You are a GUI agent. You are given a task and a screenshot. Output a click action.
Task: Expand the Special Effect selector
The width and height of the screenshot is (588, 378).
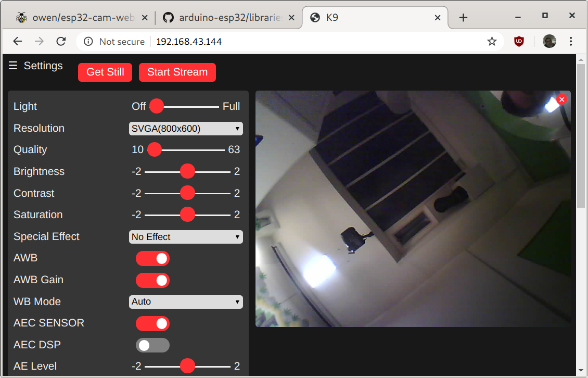[186, 236]
